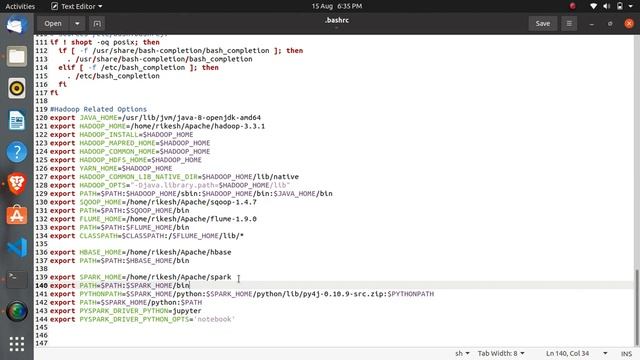Open the Tab Width: 8 selector
This screenshot has height=360, width=640.
(501, 353)
